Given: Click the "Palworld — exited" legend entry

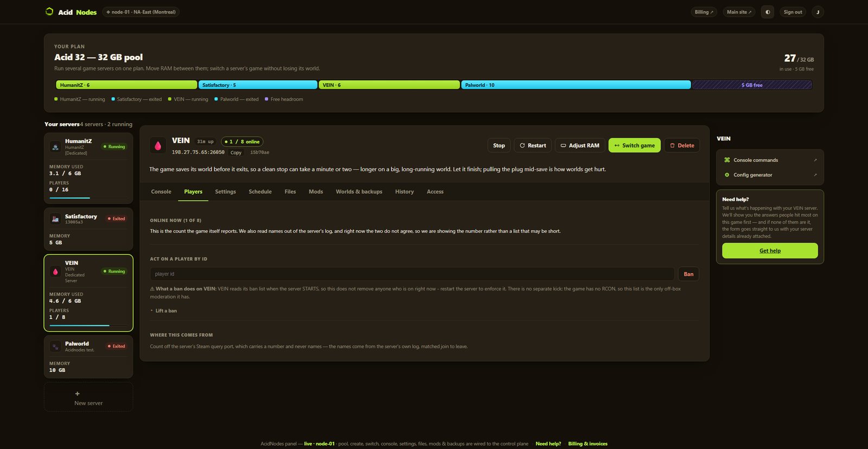Looking at the screenshot, I should [x=237, y=99].
